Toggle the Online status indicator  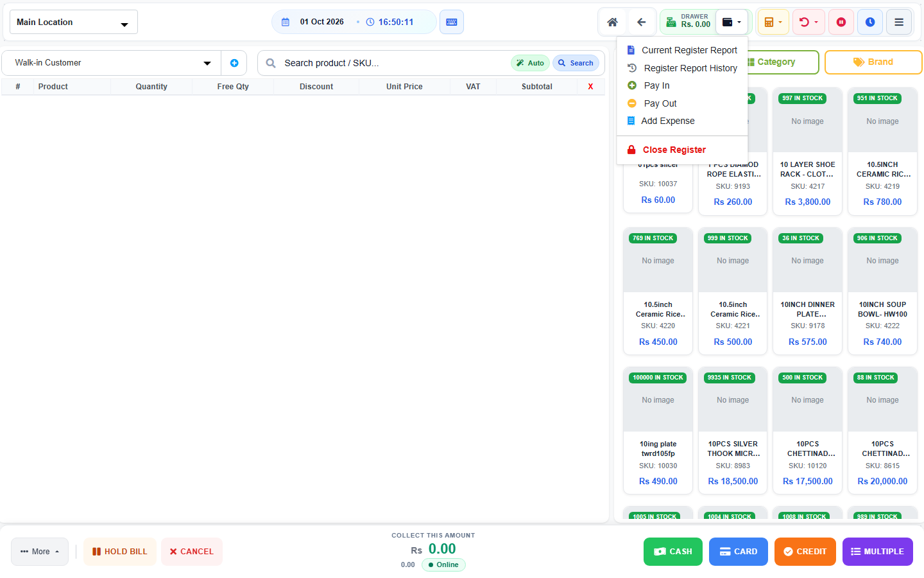pyautogui.click(x=443, y=565)
